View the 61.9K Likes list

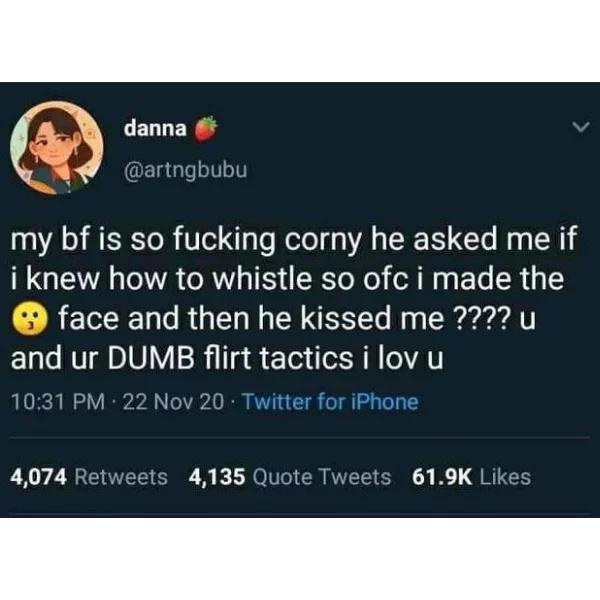[x=471, y=477]
